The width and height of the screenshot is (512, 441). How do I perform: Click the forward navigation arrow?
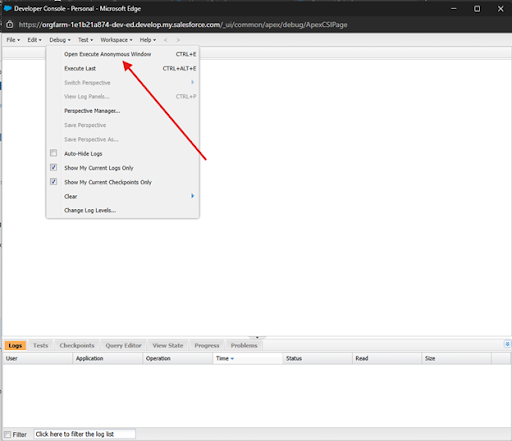178,40
